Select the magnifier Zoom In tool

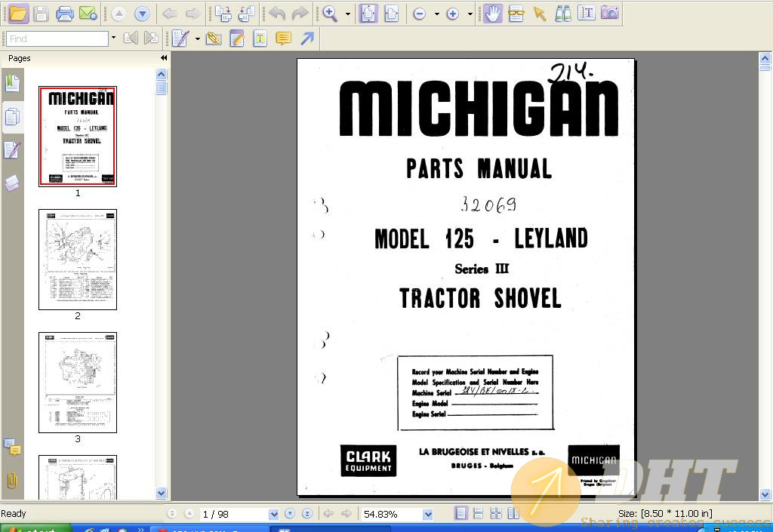[x=330, y=14]
